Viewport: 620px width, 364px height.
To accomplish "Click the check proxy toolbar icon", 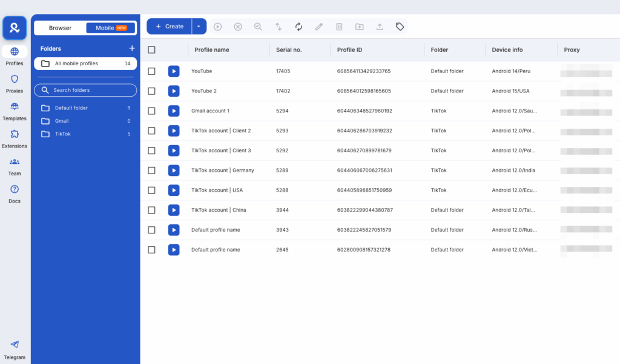I will 258,27.
